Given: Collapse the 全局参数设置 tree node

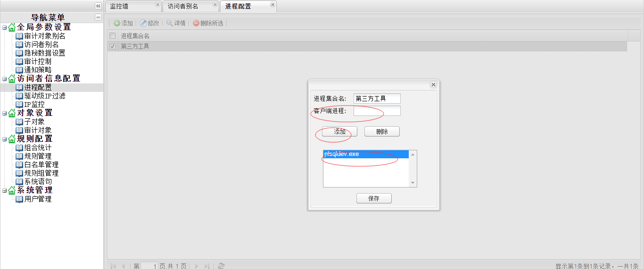Looking at the screenshot, I should 4,27.
